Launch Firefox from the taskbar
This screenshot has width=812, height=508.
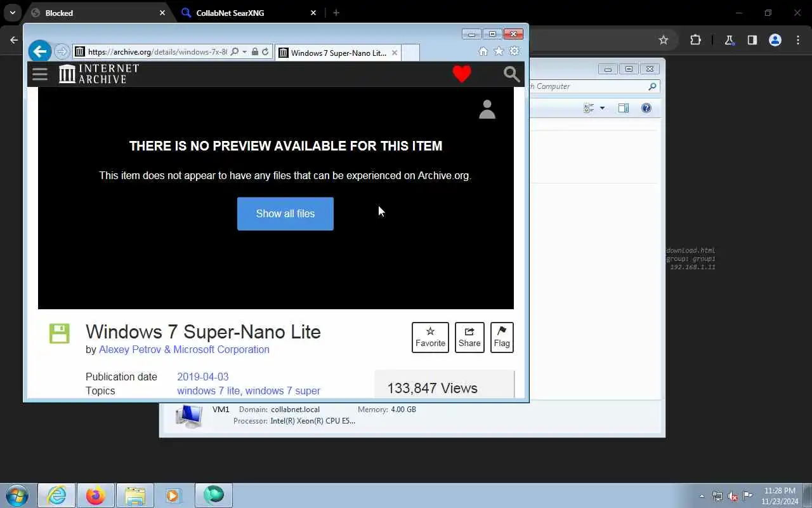(96, 495)
